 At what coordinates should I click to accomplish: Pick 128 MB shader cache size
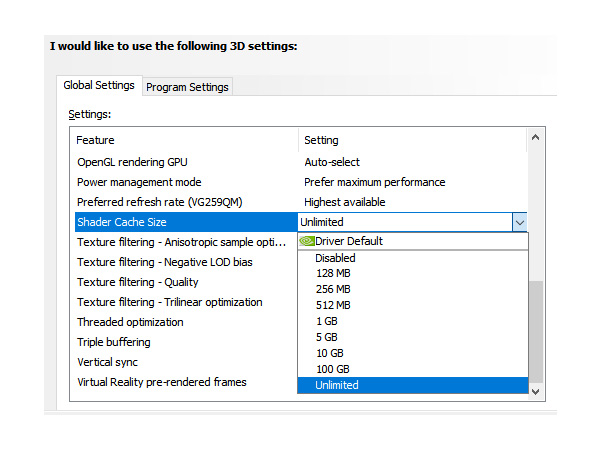[333, 273]
